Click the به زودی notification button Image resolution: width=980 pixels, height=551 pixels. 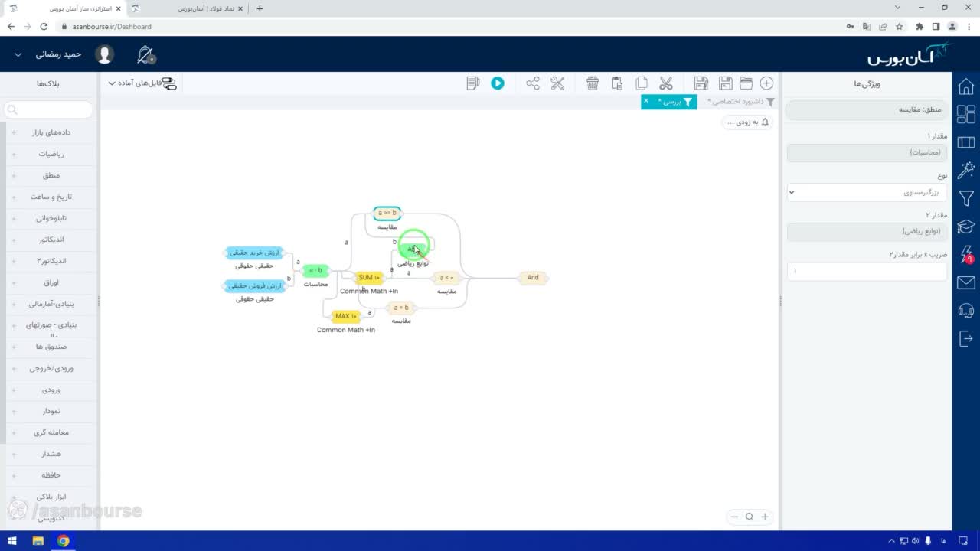(x=747, y=122)
